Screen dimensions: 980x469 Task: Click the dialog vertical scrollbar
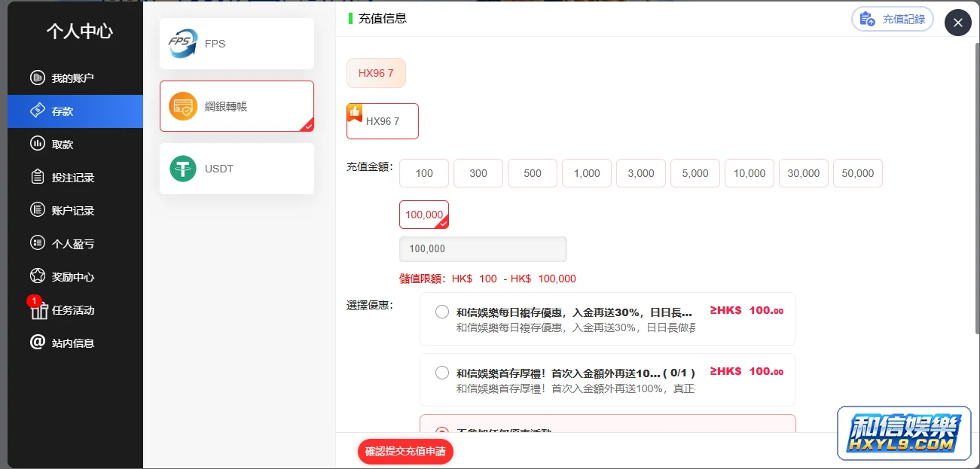tap(978, 188)
